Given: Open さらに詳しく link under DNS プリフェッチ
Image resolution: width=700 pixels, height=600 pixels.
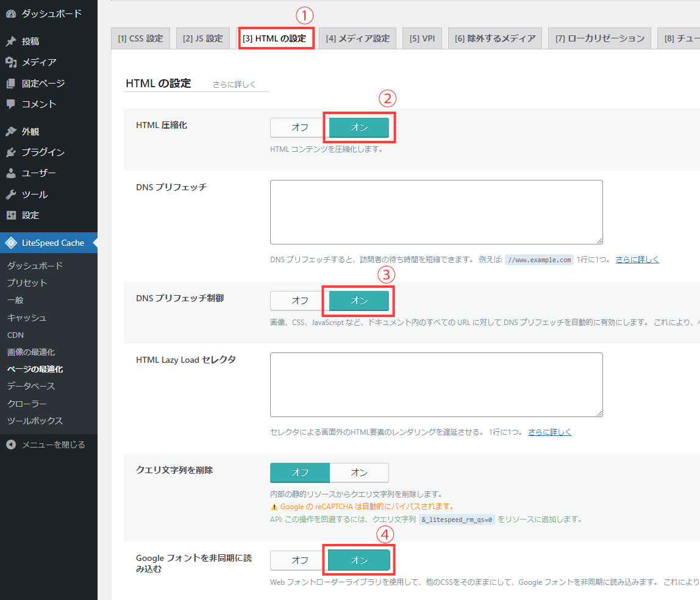Looking at the screenshot, I should pos(637,259).
